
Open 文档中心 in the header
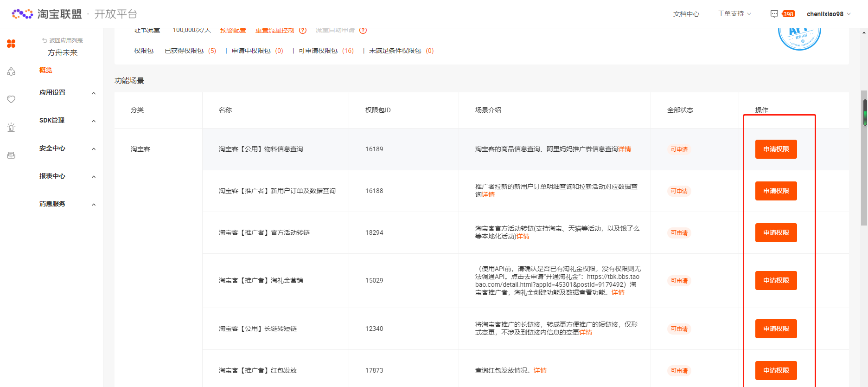click(686, 14)
